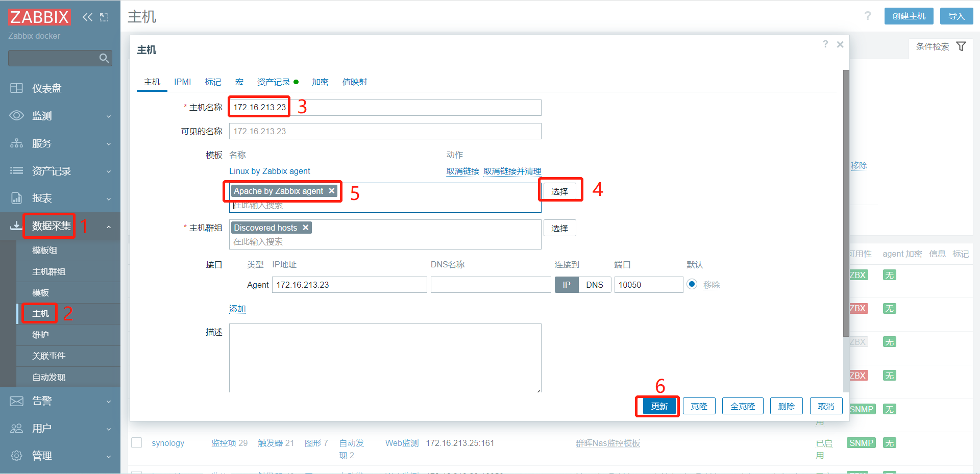The width and height of the screenshot is (980, 474).
Task: Click the 克隆 button
Action: pyautogui.click(x=699, y=406)
